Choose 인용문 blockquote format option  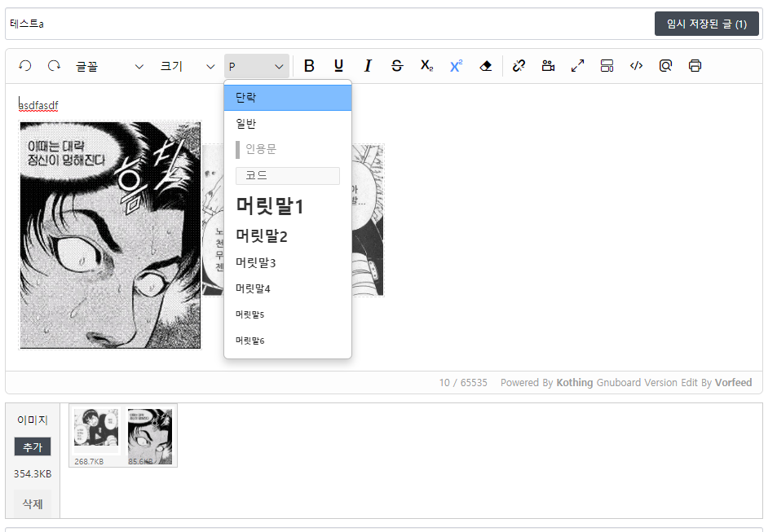point(261,149)
